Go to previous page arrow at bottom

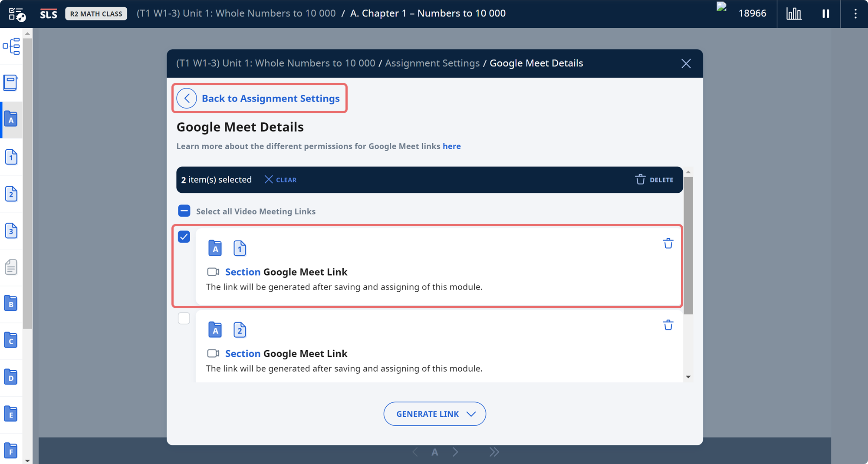[x=415, y=452]
